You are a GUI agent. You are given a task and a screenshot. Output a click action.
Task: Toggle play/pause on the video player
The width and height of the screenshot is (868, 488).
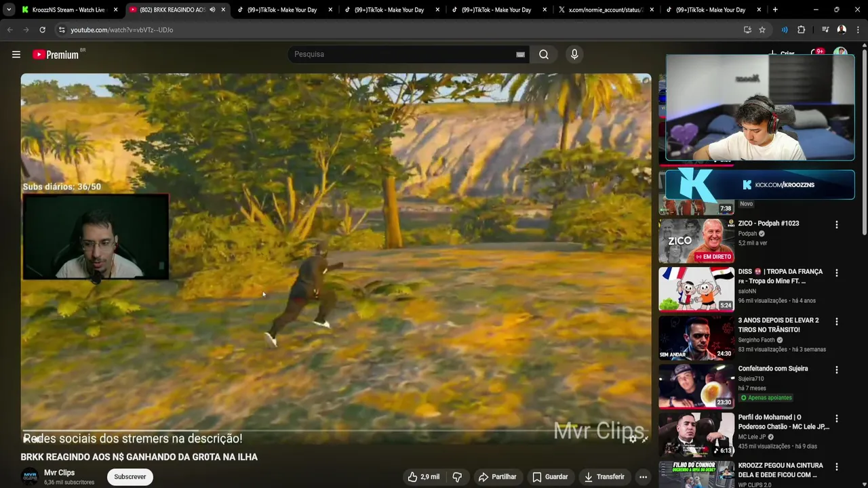[27, 439]
